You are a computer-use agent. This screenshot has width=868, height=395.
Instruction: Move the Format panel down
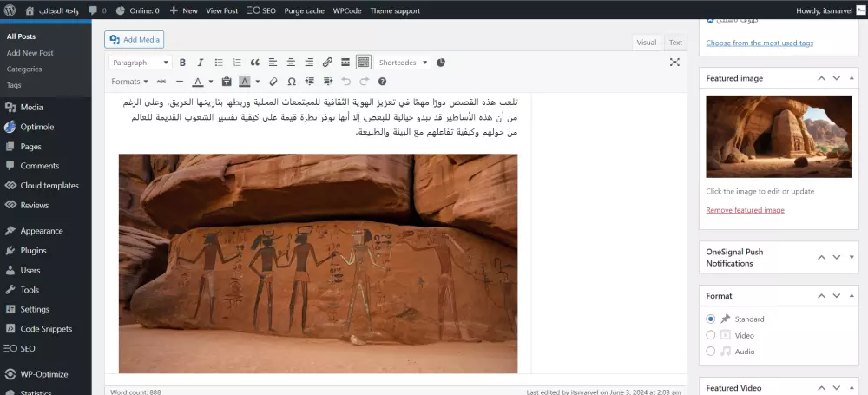[x=837, y=296]
